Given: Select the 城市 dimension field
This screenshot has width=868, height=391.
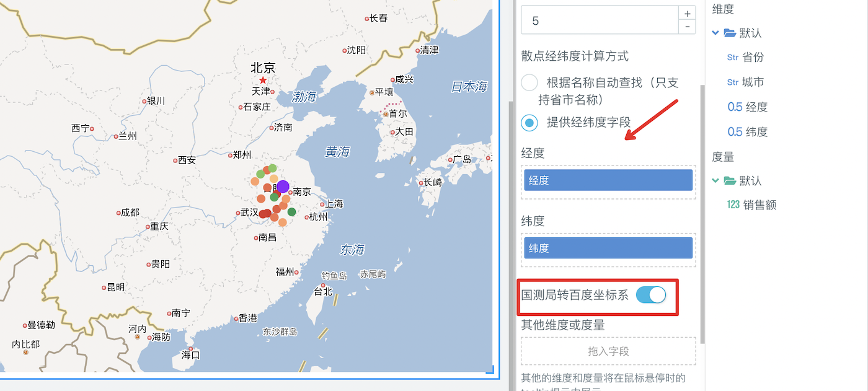Looking at the screenshot, I should (x=753, y=82).
